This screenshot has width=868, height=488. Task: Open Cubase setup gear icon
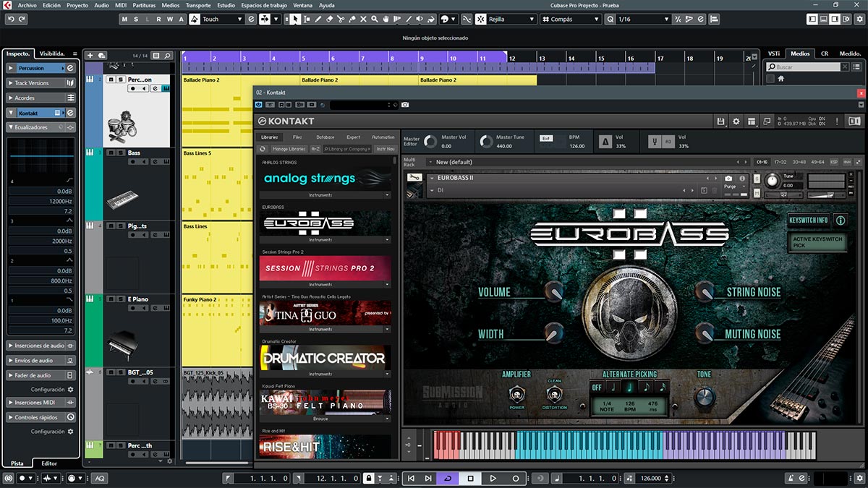click(x=859, y=19)
